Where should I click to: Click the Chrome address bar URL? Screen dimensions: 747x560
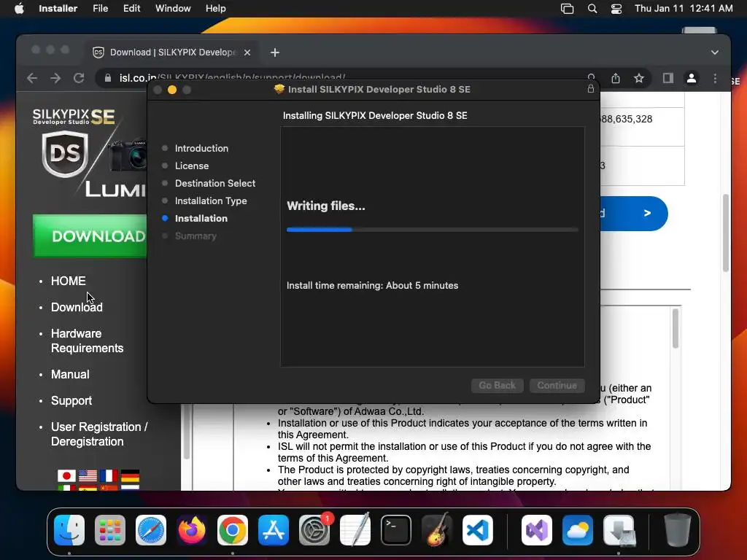click(233, 78)
